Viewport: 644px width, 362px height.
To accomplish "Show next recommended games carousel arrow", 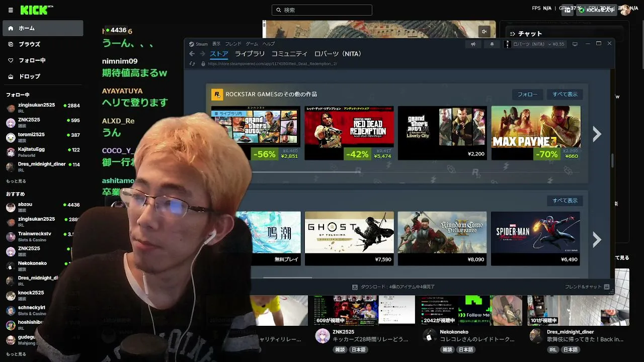I will click(x=597, y=239).
